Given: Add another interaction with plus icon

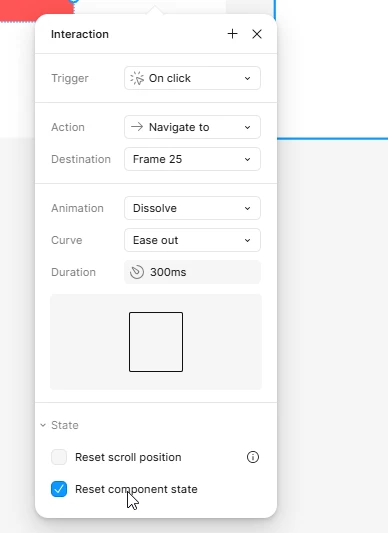Looking at the screenshot, I should [x=233, y=34].
